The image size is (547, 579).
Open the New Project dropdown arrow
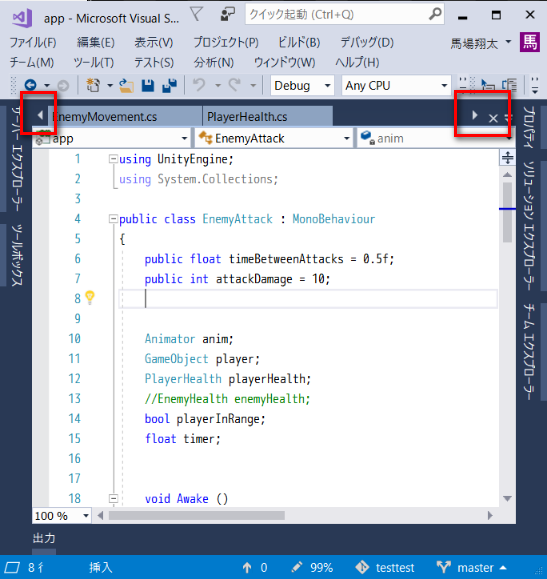[x=110, y=86]
